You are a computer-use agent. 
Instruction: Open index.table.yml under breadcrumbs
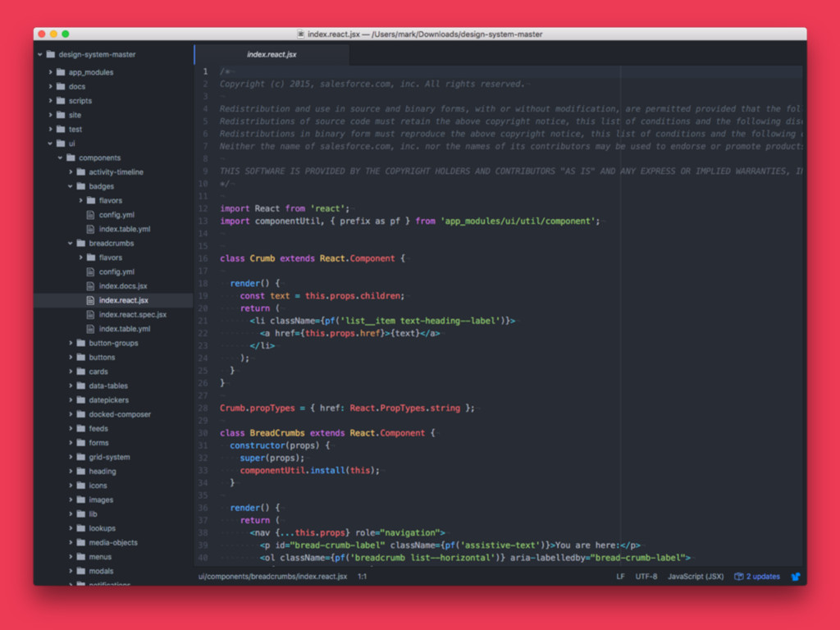[125, 329]
